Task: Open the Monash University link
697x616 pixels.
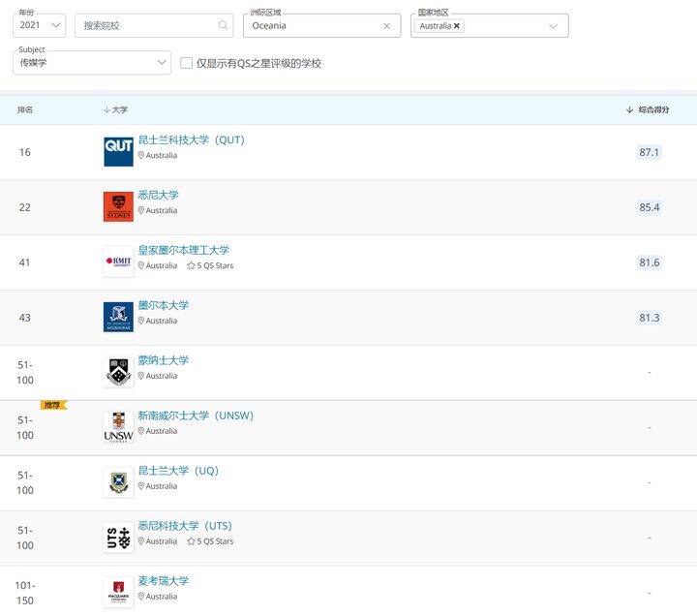Action: pyautogui.click(x=164, y=360)
